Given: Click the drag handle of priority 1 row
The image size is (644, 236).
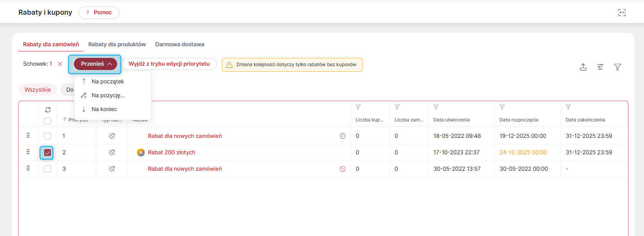Looking at the screenshot, I should (x=28, y=136).
